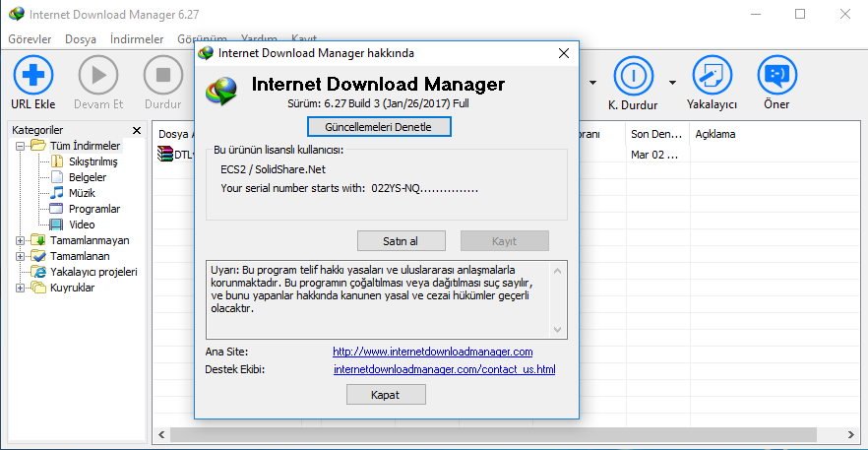Select Tamamlanan folder
The width and height of the screenshot is (868, 450).
click(x=80, y=256)
